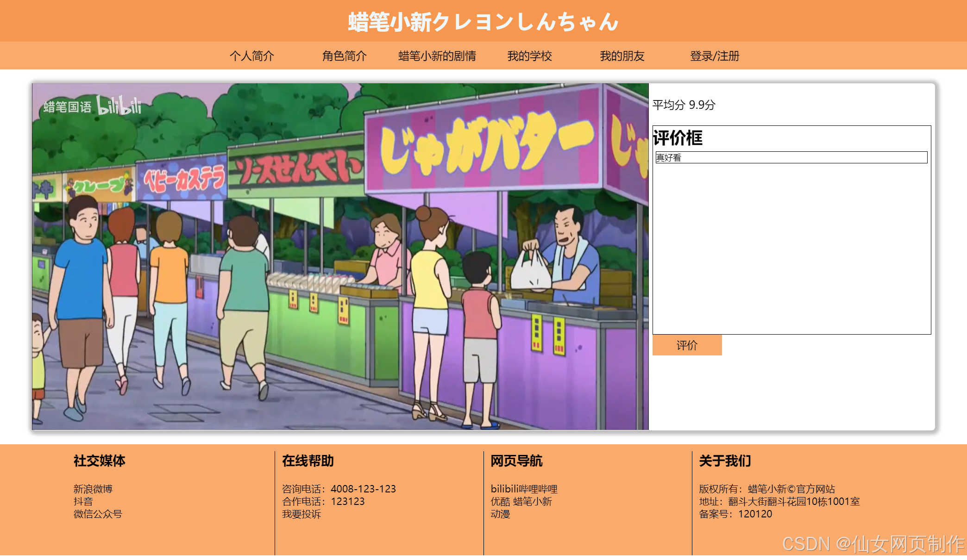Click the 评价 submit button
967x560 pixels.
(x=687, y=345)
